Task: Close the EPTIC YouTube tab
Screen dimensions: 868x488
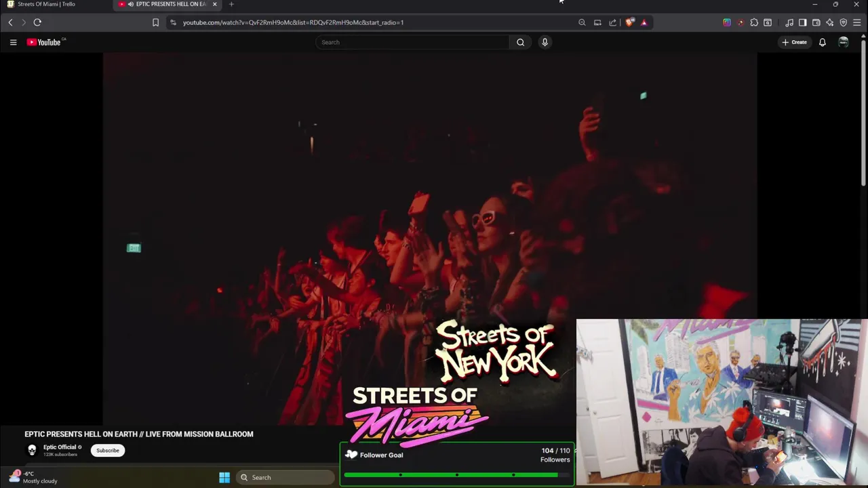Action: coord(215,4)
